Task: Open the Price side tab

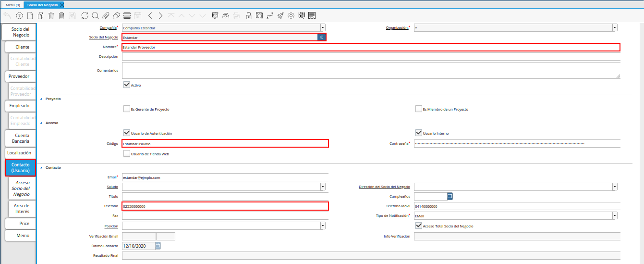Action: pyautogui.click(x=21, y=224)
